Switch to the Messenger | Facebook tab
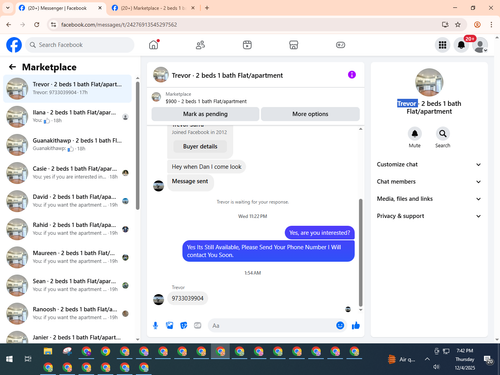 point(61,8)
